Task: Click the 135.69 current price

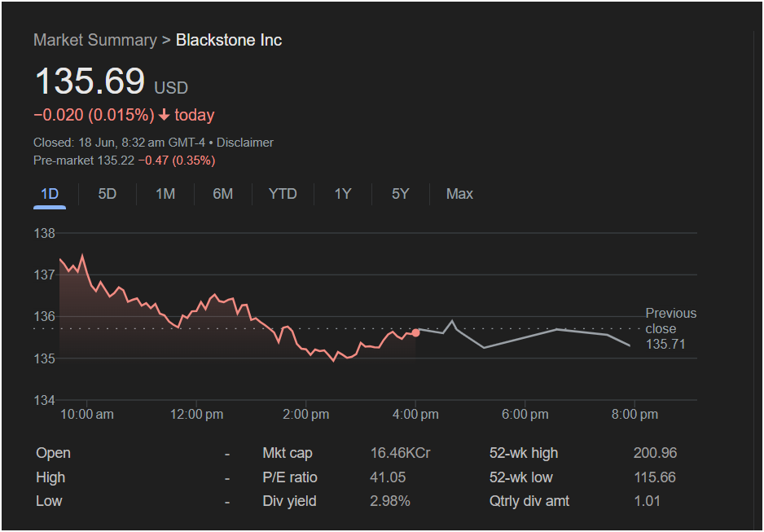Action: [90, 81]
